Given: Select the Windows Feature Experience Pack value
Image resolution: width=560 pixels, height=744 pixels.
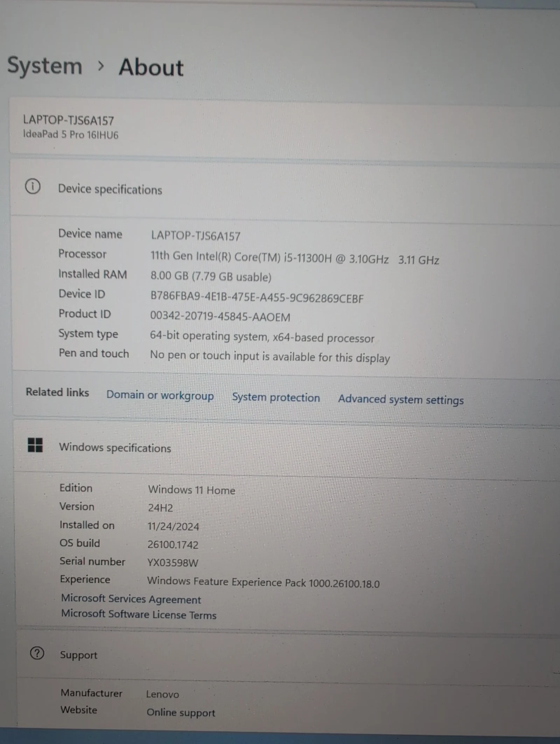Looking at the screenshot, I should (x=263, y=582).
